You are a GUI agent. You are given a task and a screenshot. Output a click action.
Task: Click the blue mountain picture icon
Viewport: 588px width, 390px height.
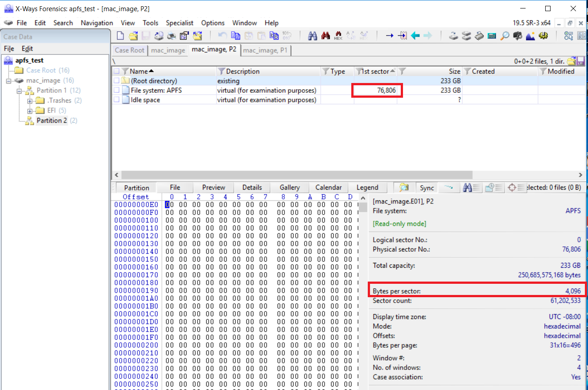point(530,36)
